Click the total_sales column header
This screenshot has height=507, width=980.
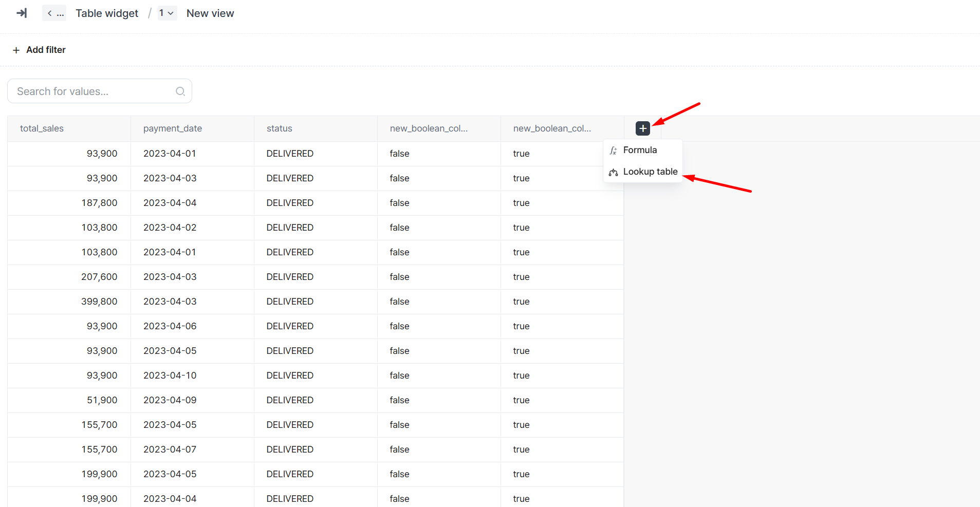(x=42, y=128)
